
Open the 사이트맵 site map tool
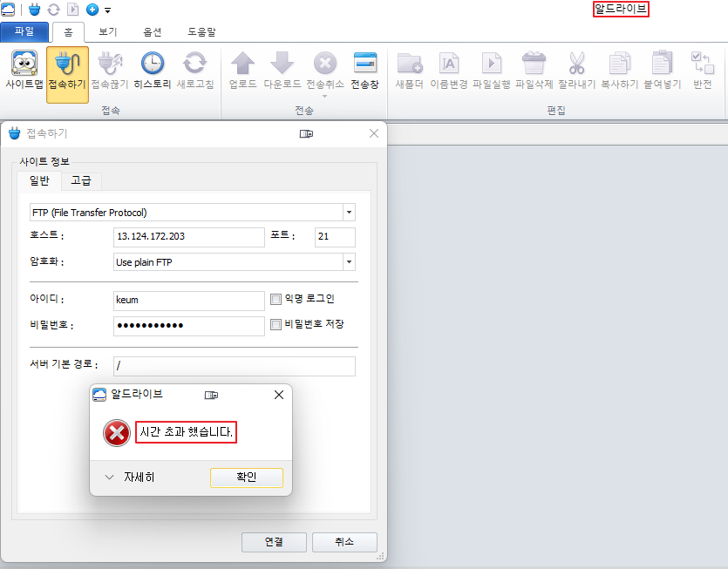tap(24, 70)
